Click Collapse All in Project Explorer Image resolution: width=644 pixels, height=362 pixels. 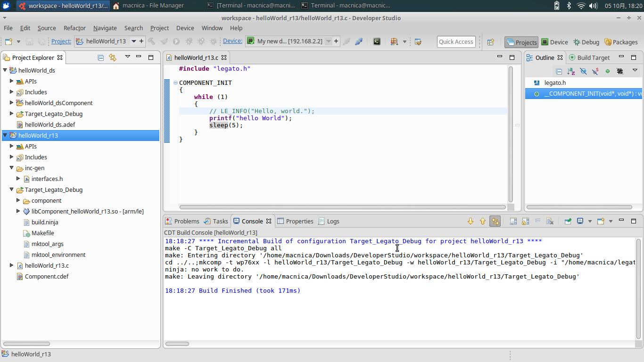pyautogui.click(x=100, y=58)
